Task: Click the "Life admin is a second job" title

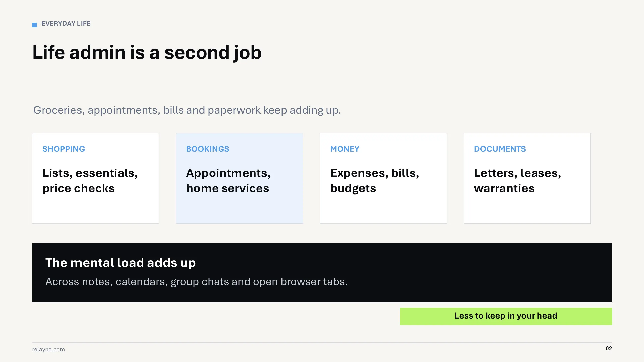Action: click(147, 52)
